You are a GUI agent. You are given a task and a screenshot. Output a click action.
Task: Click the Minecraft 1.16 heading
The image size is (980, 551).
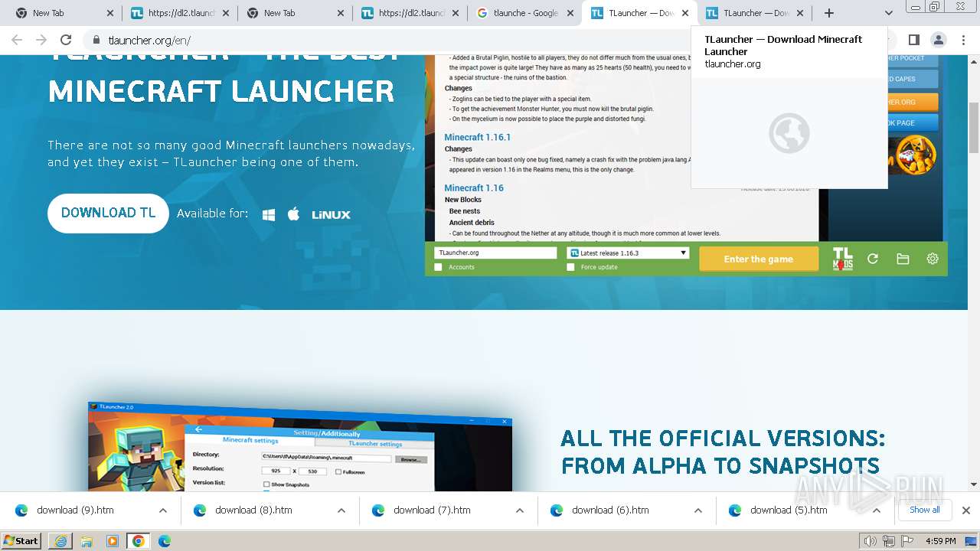(474, 187)
